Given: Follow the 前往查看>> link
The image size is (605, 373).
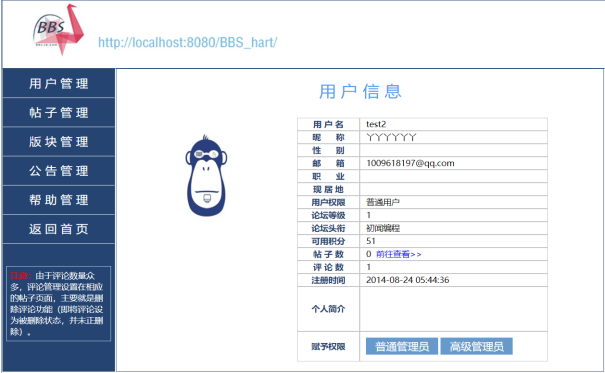Looking at the screenshot, I should [399, 254].
